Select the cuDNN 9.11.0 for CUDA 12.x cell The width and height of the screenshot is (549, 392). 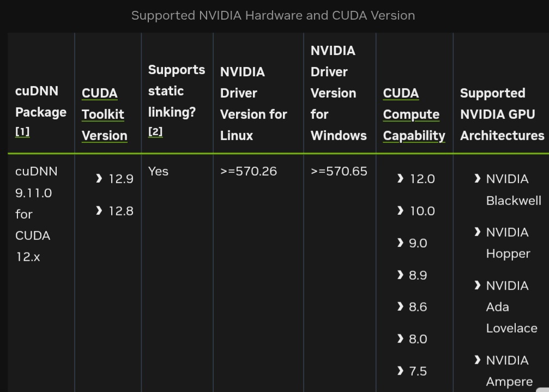pos(36,214)
